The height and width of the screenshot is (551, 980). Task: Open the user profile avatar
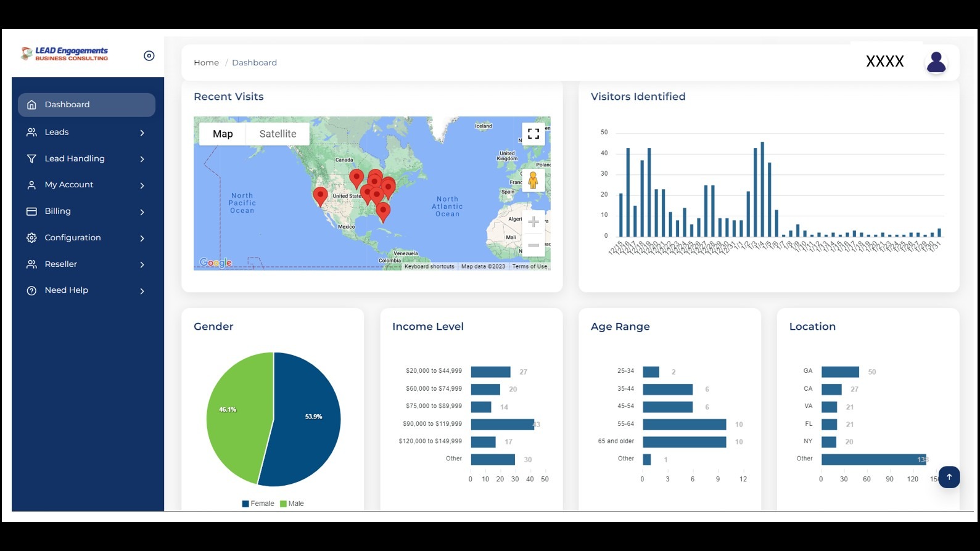pyautogui.click(x=936, y=62)
